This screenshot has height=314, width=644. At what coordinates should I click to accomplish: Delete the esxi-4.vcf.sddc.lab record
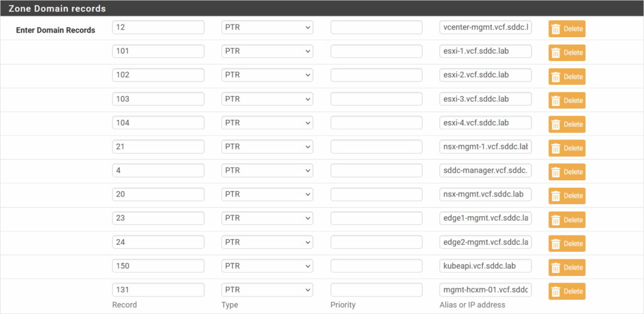pyautogui.click(x=567, y=124)
